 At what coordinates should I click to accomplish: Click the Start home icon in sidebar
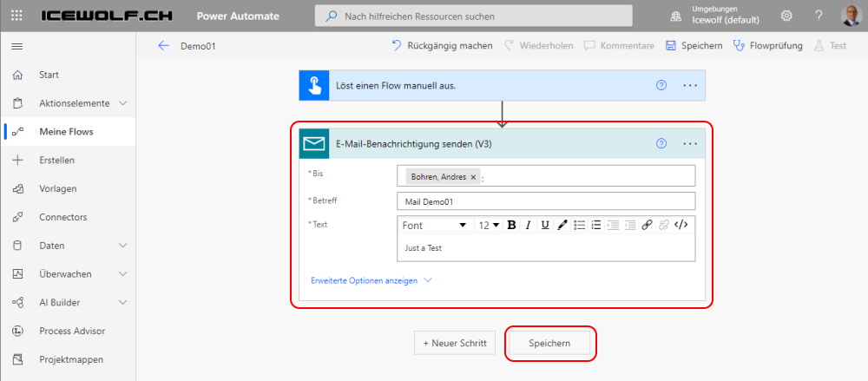(17, 75)
